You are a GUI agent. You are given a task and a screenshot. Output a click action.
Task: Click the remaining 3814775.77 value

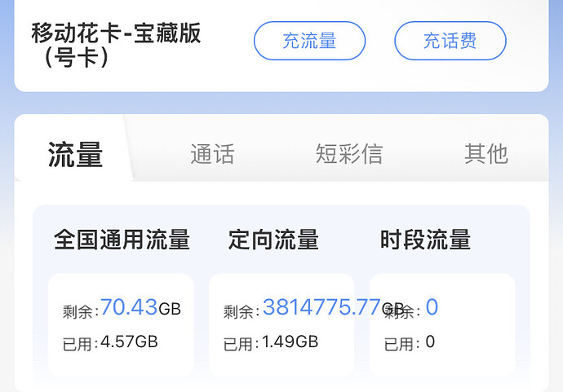point(321,307)
